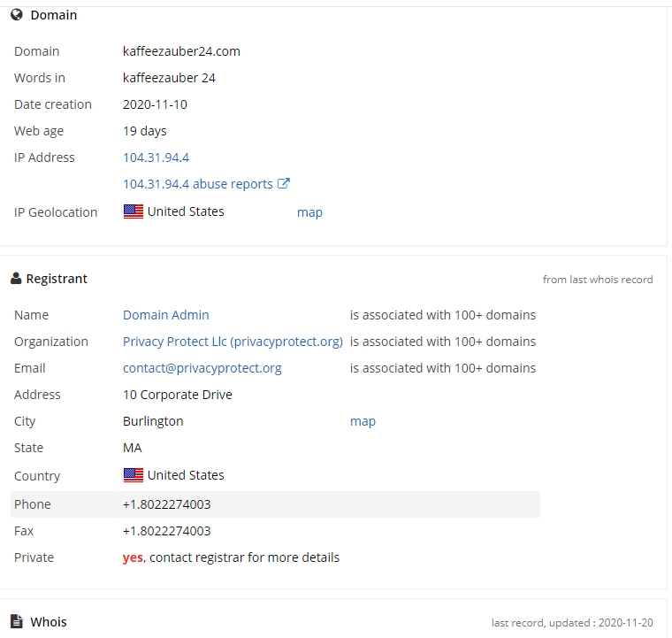
Task: Click the person icon beside Registrant heading
Action: tap(16, 278)
